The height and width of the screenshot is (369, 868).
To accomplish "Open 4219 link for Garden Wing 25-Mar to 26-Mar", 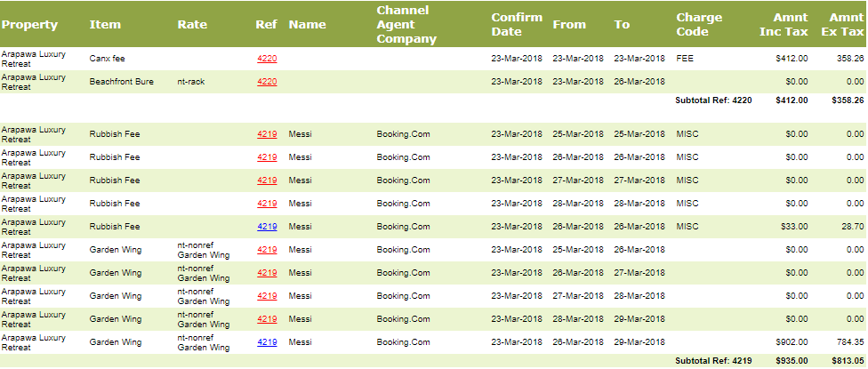I will pos(267,250).
